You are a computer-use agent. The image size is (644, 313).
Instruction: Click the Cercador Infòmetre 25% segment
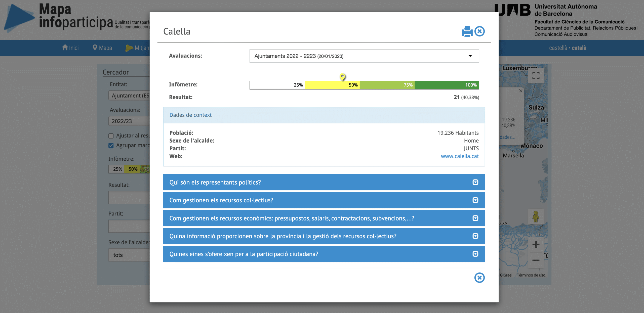click(x=117, y=169)
